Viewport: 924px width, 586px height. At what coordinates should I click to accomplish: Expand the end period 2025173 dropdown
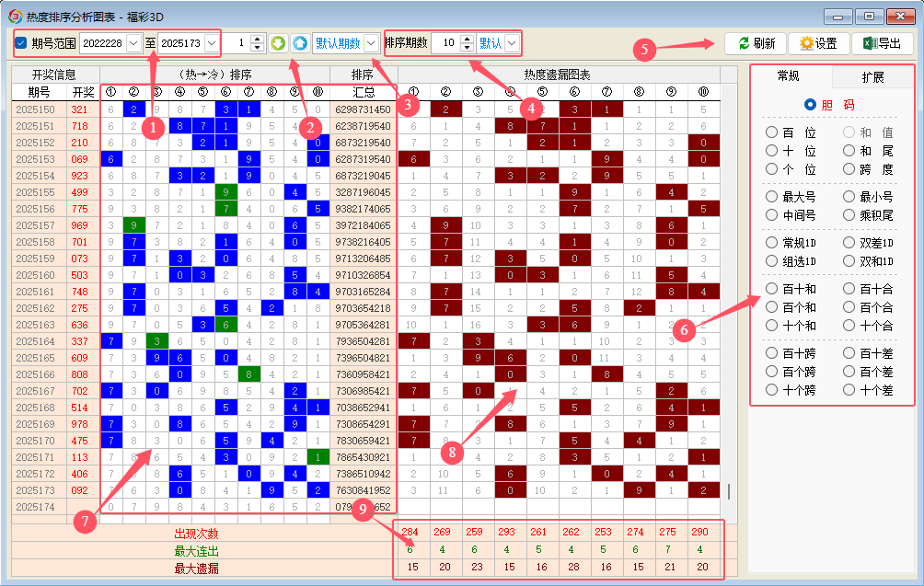(x=212, y=43)
